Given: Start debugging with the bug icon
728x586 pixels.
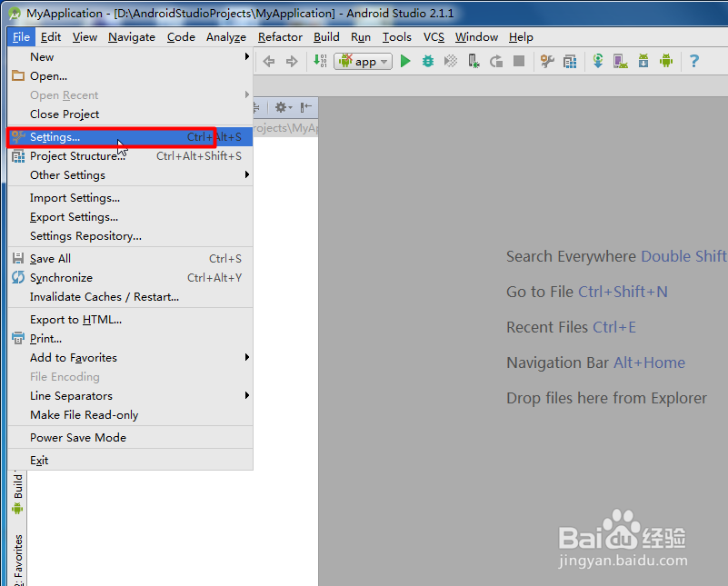Looking at the screenshot, I should (427, 61).
